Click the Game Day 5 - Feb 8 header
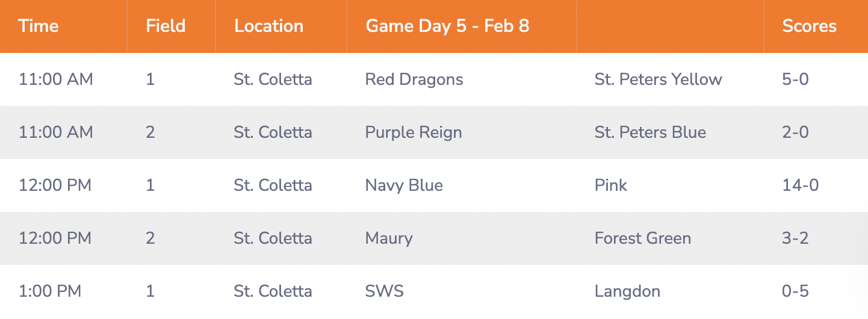The width and height of the screenshot is (868, 319). pyautogui.click(x=447, y=26)
